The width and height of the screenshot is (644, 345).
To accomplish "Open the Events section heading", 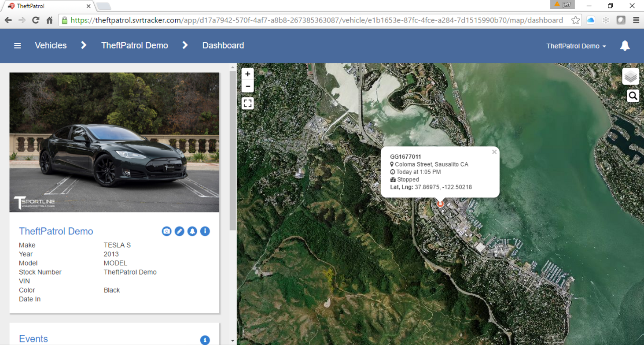I will 33,339.
